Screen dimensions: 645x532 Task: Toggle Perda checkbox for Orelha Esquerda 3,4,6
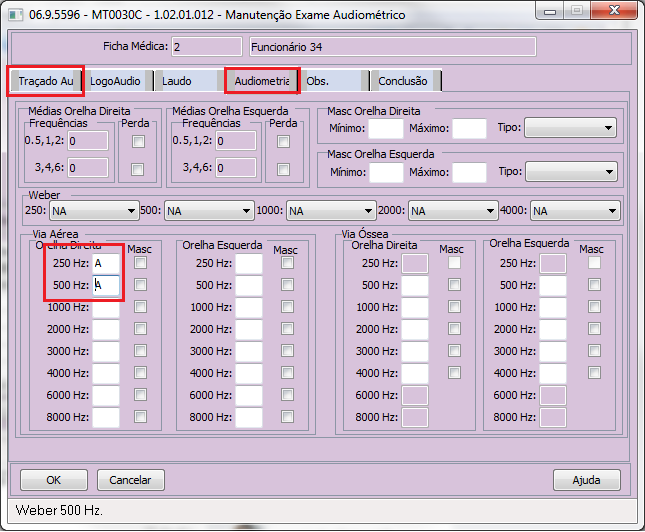point(283,169)
